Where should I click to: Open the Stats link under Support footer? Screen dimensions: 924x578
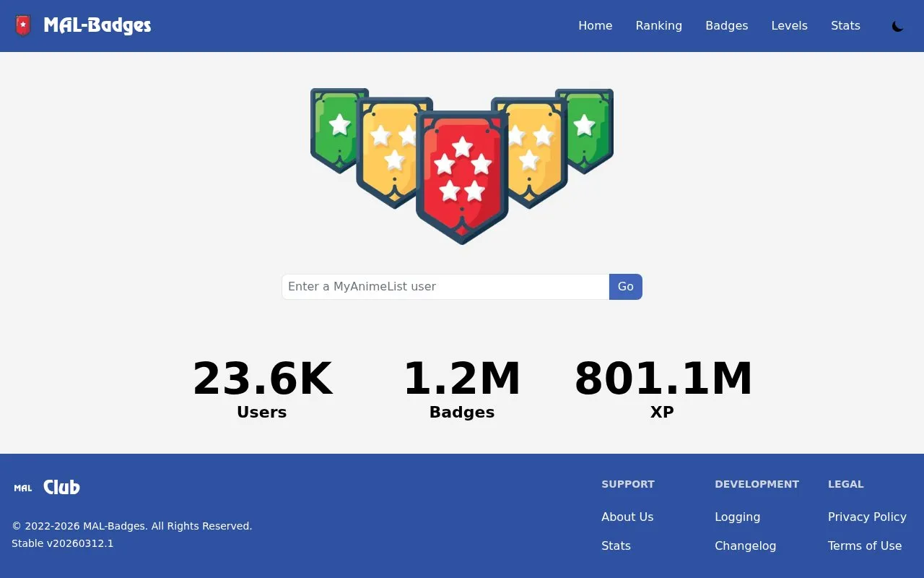616,545
